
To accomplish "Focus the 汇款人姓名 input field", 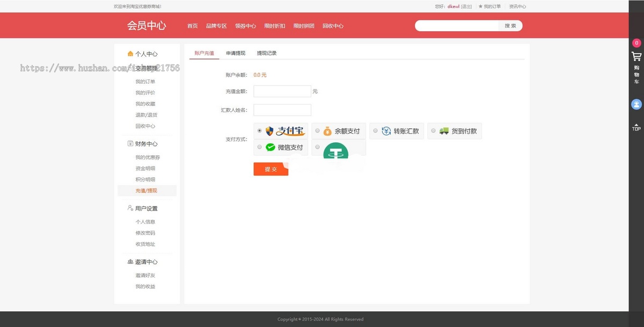I will coord(282,110).
